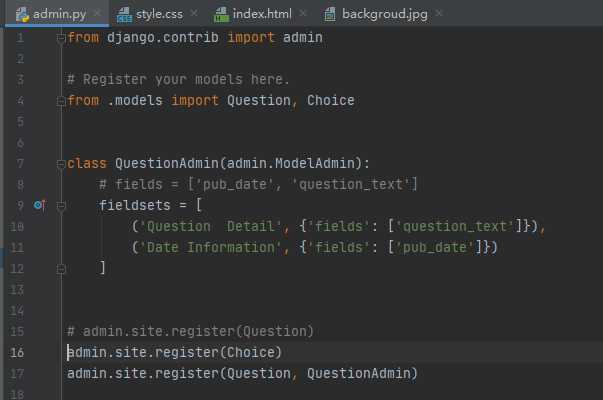Click the Python file icon on admin.py tab
The image size is (603, 400).
pyautogui.click(x=22, y=14)
